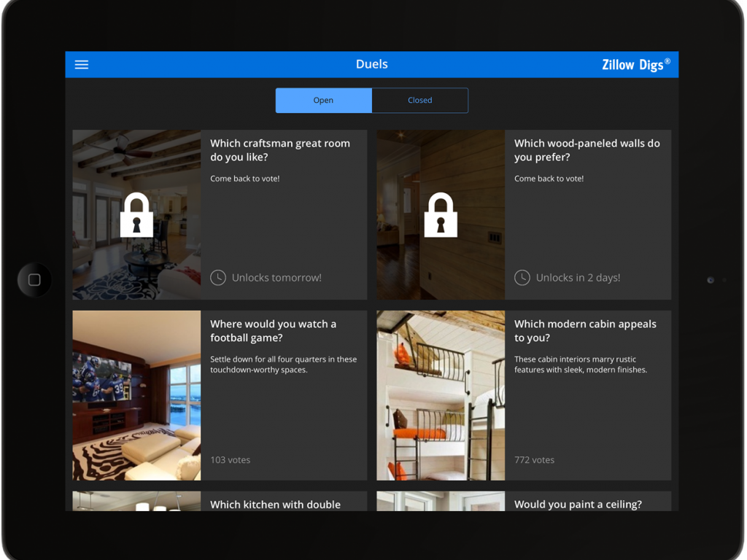
Task: Open the hamburger menu
Action: click(82, 64)
